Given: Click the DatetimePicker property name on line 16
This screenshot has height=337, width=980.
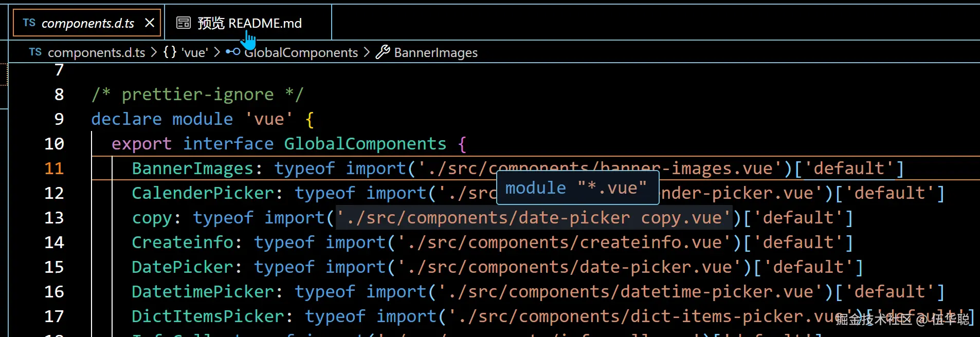Looking at the screenshot, I should click(x=203, y=292).
